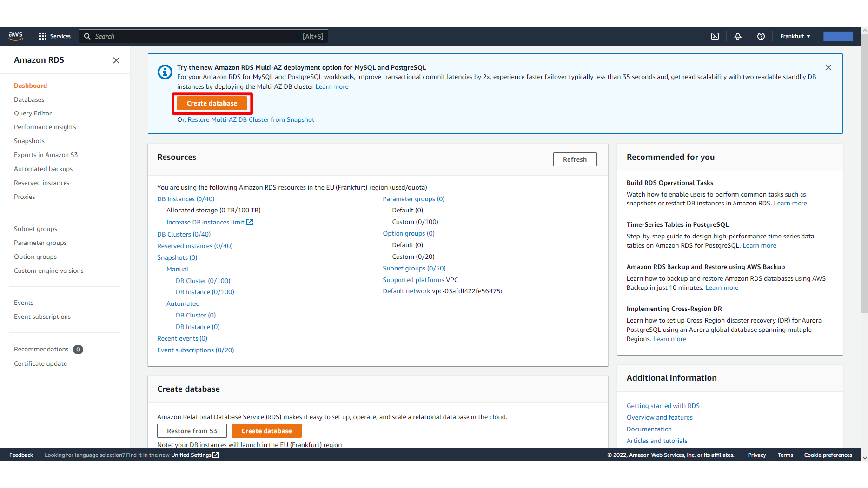Open DB Instances (0/40) link
Screen dimensions: 868x488
186,199
